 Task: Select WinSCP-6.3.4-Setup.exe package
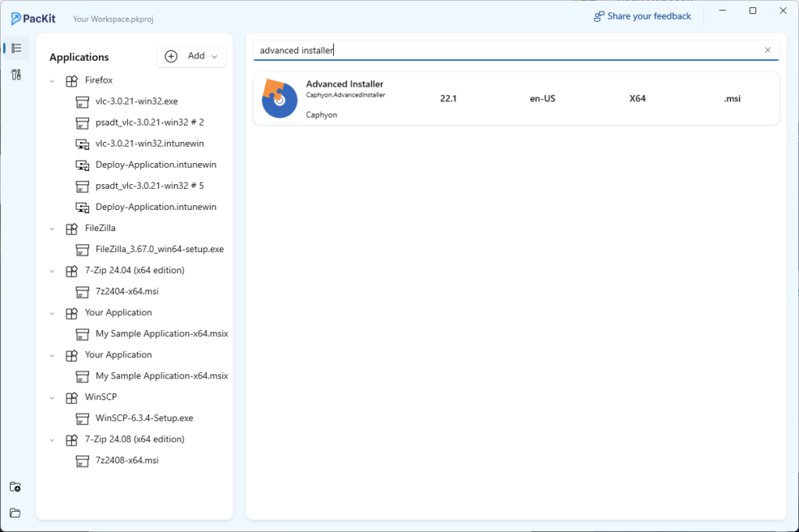[144, 418]
